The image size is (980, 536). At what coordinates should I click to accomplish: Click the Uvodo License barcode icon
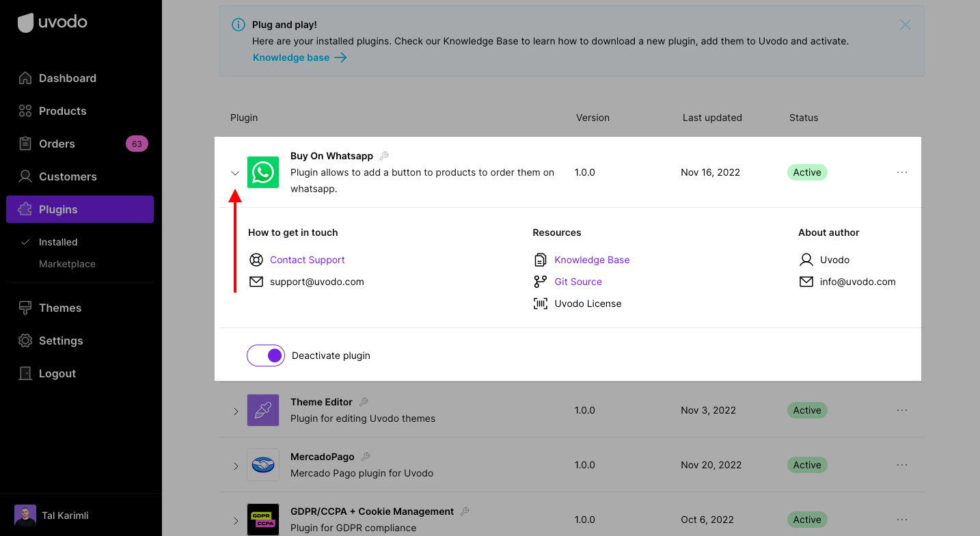[x=541, y=304]
